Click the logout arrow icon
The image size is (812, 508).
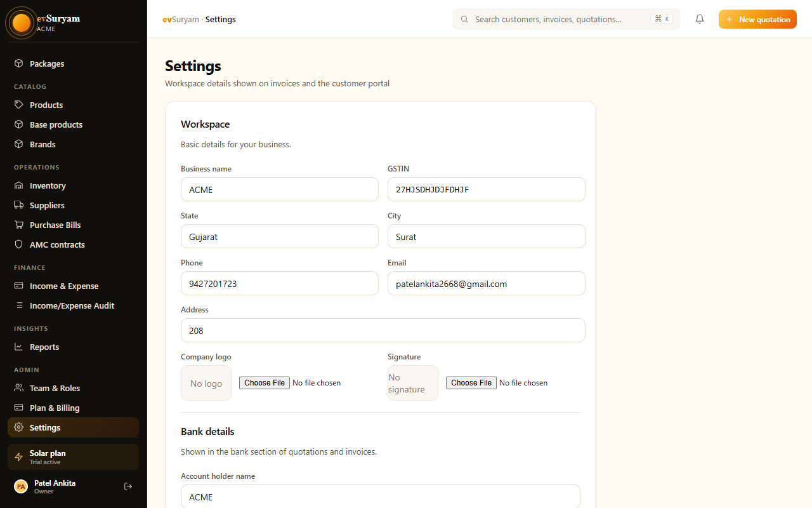tap(128, 486)
